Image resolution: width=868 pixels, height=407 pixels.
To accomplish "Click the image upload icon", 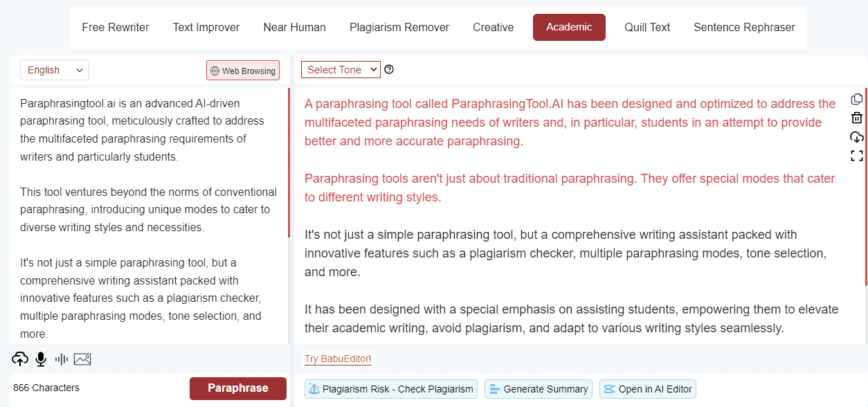I will point(82,359).
